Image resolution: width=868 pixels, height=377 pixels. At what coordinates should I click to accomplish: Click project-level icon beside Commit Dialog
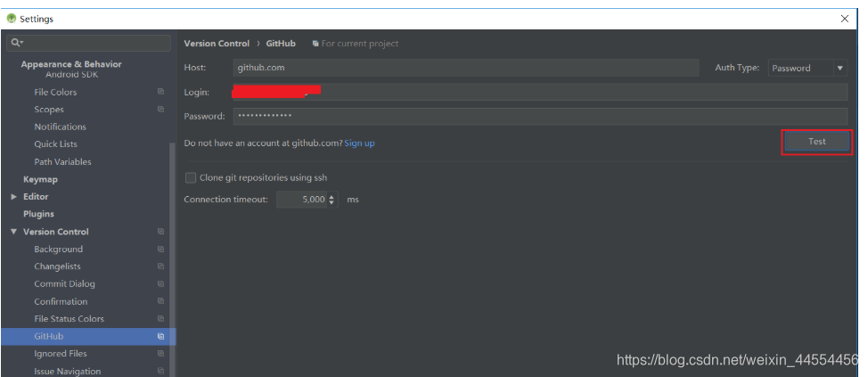click(160, 284)
